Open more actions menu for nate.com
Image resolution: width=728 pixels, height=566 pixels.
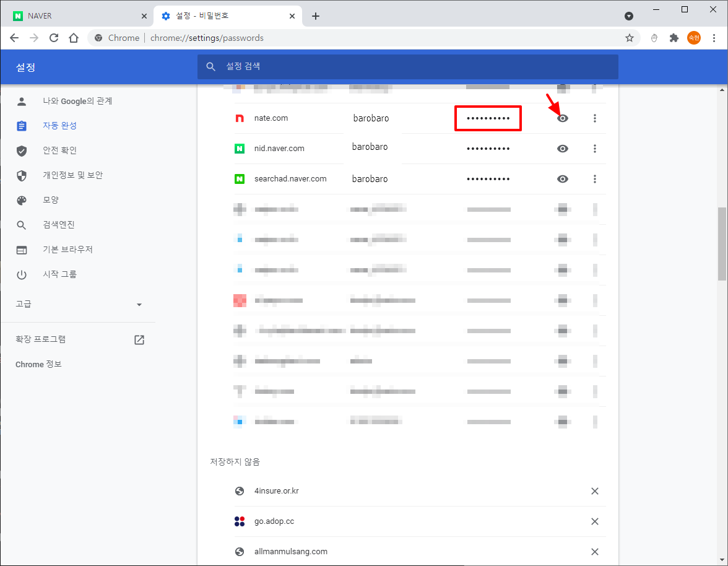click(x=595, y=118)
